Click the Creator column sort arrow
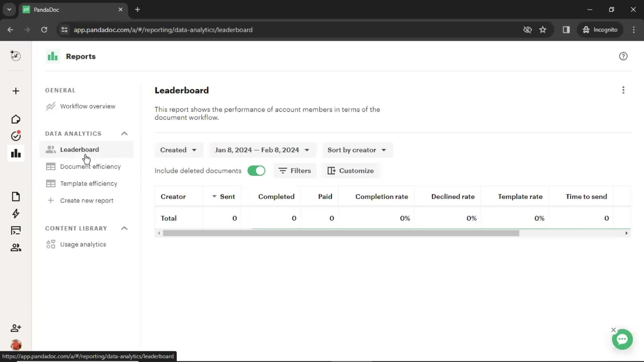 [215, 196]
